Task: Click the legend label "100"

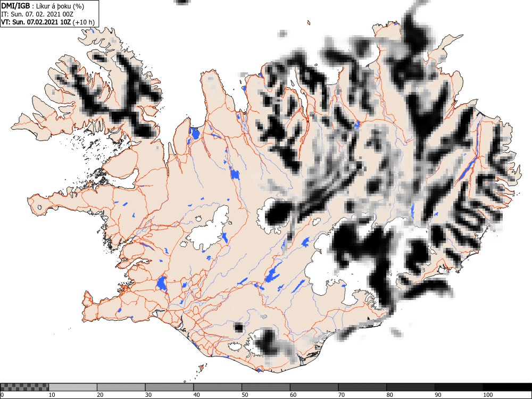Action: (487, 395)
